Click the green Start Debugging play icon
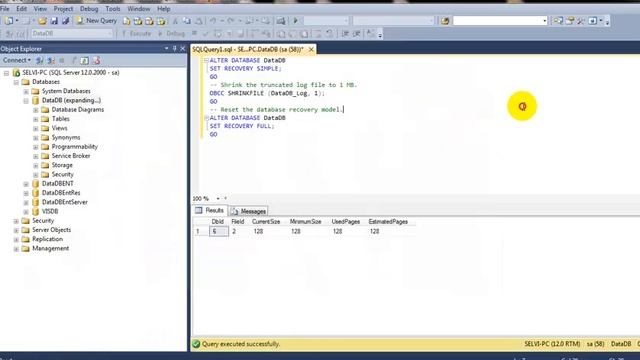Image resolution: width=640 pixels, height=360 pixels. (296, 21)
